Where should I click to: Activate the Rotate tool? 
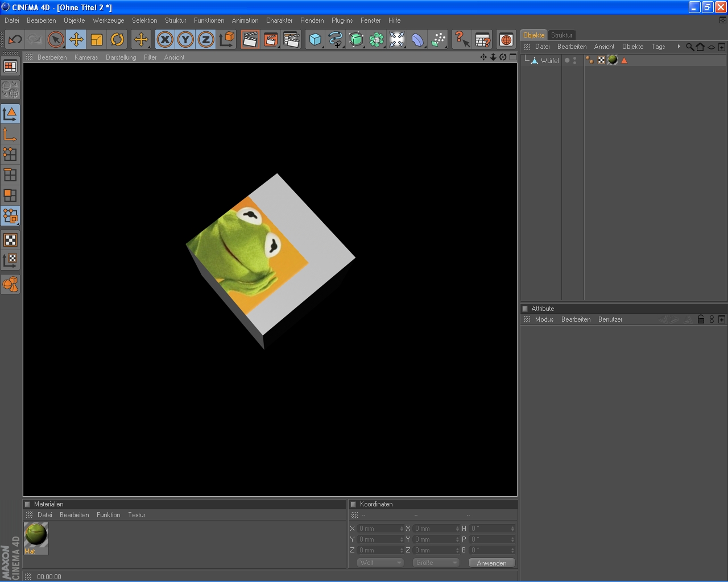click(x=117, y=40)
